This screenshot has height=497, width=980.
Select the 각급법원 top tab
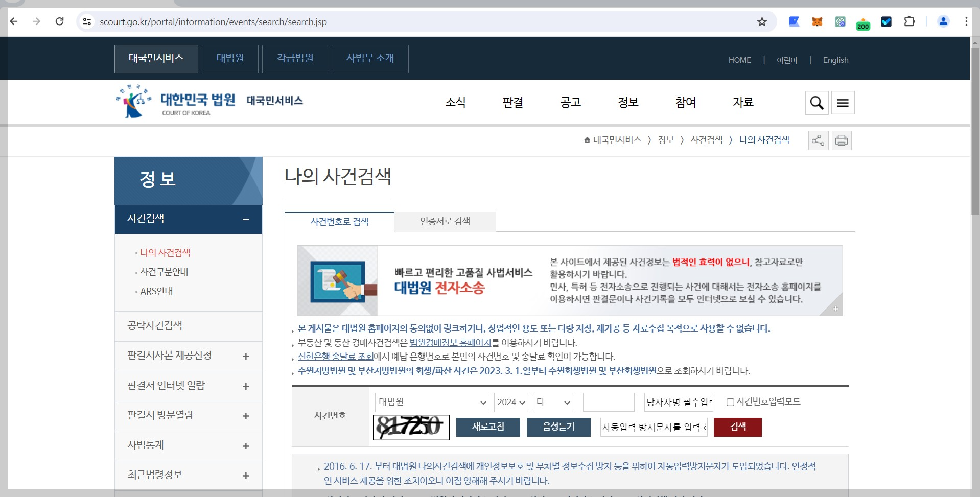[x=295, y=59]
